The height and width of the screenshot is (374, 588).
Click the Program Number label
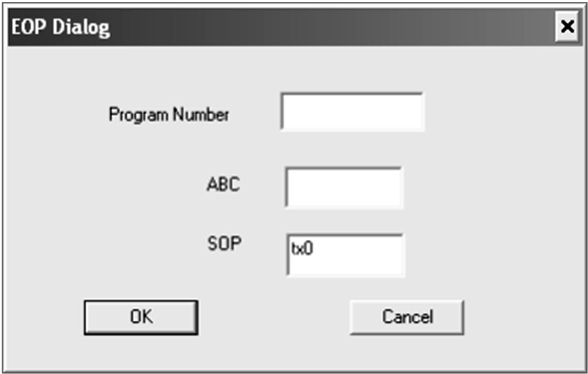(x=169, y=115)
